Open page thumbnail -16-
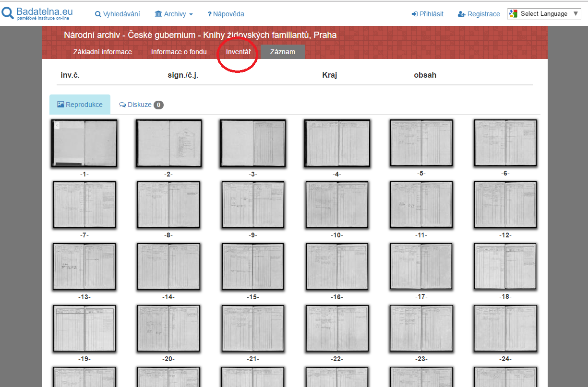Image resolution: width=588 pixels, height=387 pixels. pyautogui.click(x=337, y=267)
